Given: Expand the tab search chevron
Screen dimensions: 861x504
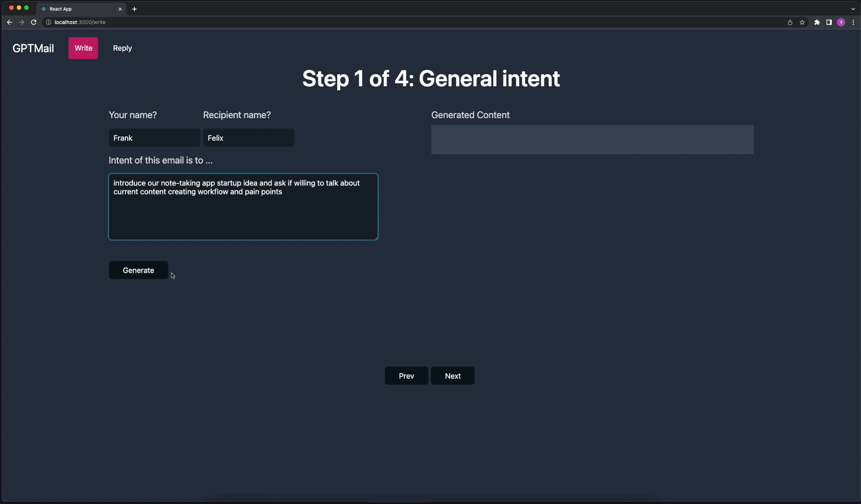Looking at the screenshot, I should [x=853, y=9].
